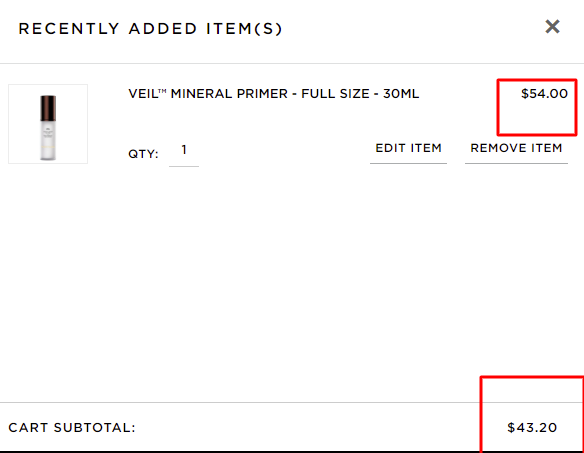
Task: Select the $43.20 cart subtotal amount
Action: [532, 427]
